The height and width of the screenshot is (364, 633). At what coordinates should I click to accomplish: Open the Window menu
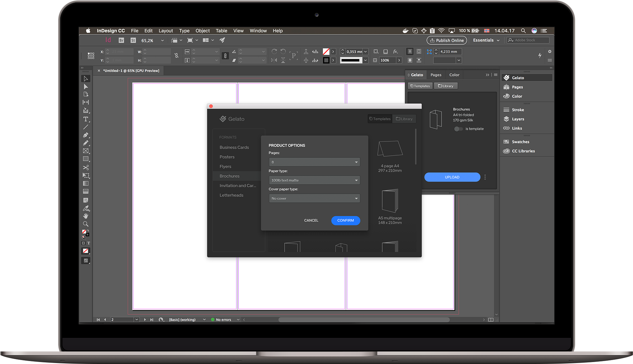(258, 30)
